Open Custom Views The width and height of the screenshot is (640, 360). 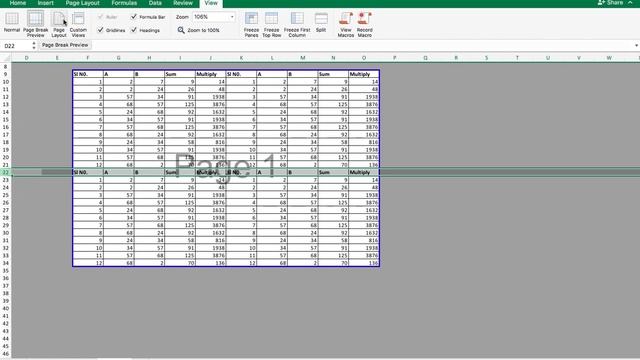78,24
